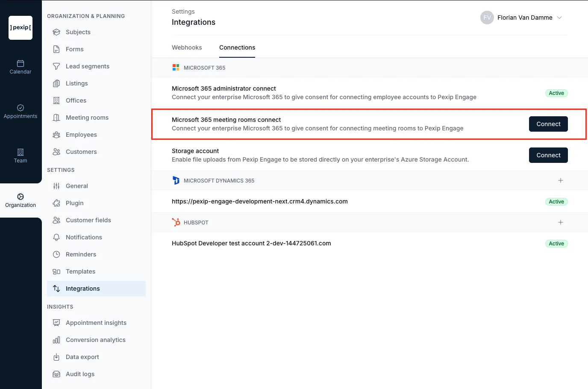The height and width of the screenshot is (389, 588).
Task: Click the Forms document icon
Action: (x=56, y=49)
